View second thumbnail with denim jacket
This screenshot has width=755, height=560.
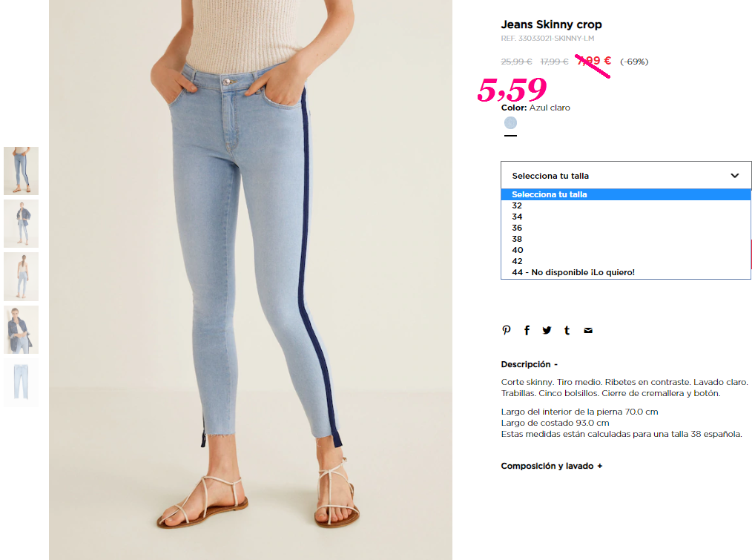coord(22,224)
